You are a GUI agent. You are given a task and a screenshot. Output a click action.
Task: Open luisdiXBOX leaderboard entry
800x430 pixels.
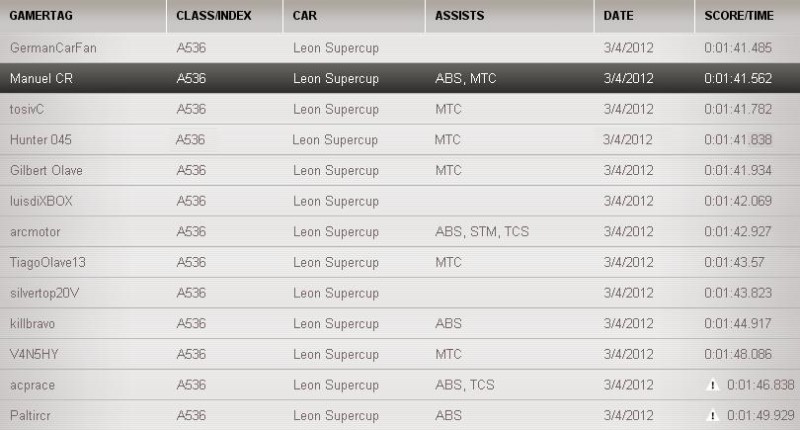tap(41, 201)
